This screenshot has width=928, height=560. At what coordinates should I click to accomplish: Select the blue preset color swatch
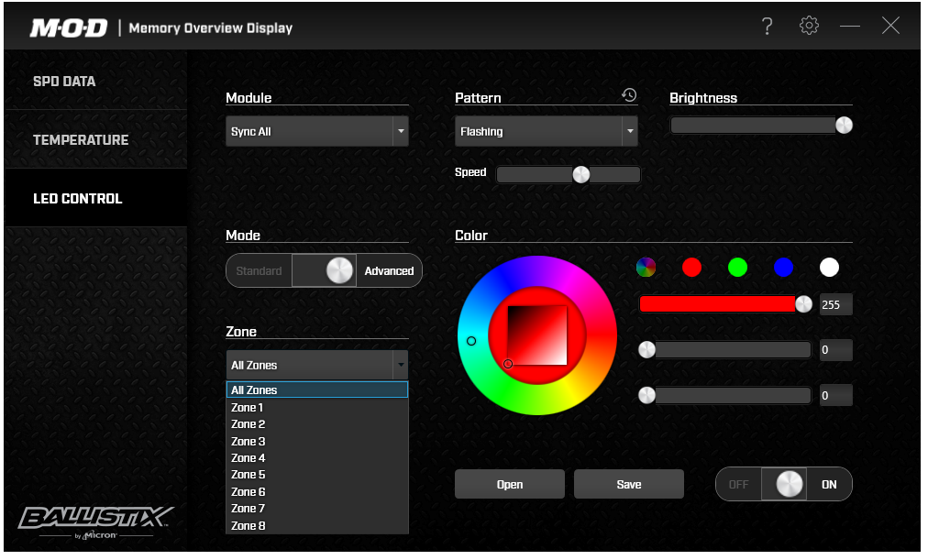(x=783, y=268)
